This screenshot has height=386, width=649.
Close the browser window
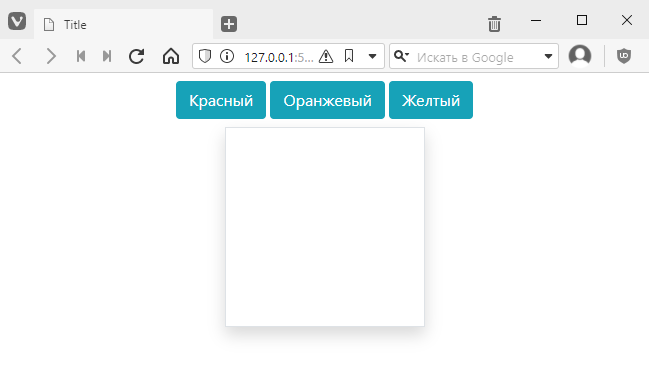point(627,20)
